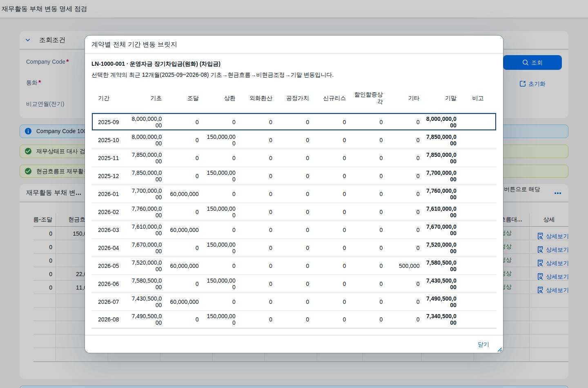Click the 500,000 기타 value in 2026-05
Image resolution: width=588 pixels, height=388 pixels.
point(409,266)
